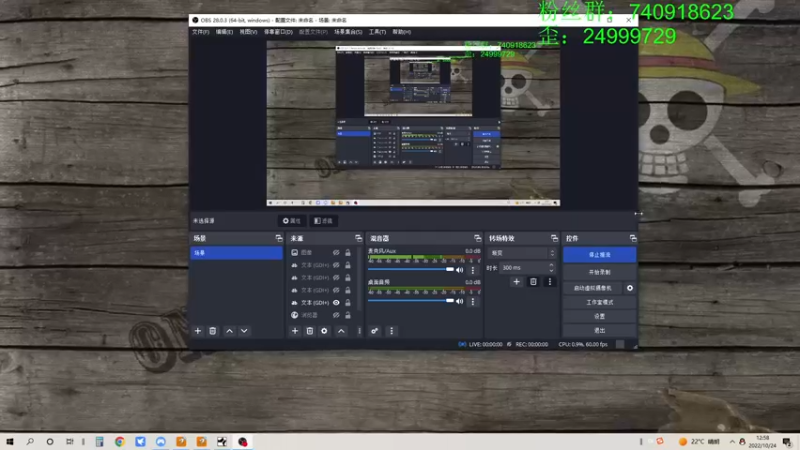Decrease the 300 ms transition duration
This screenshot has height=450, width=800.
point(552,270)
